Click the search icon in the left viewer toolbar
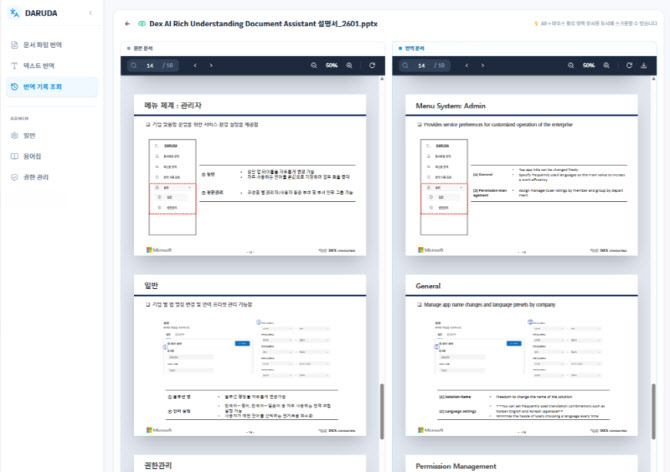This screenshot has height=472, width=670. coord(132,66)
